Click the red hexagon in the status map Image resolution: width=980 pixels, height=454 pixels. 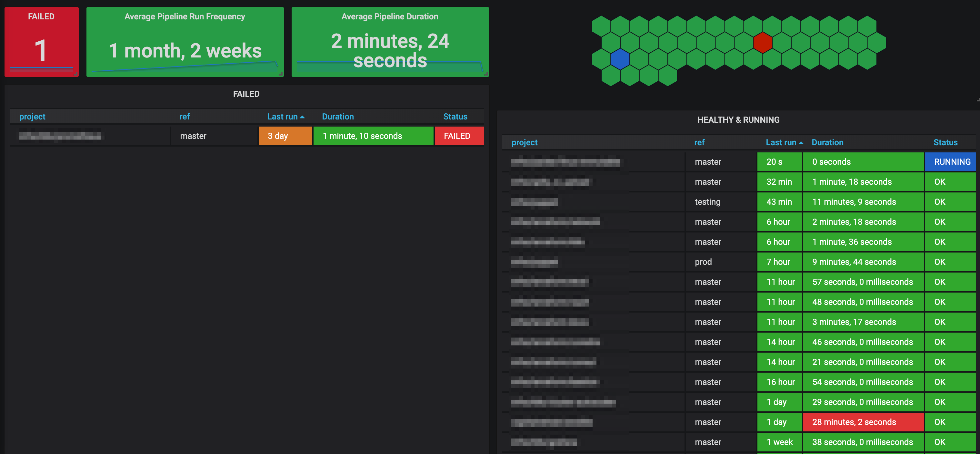[762, 42]
